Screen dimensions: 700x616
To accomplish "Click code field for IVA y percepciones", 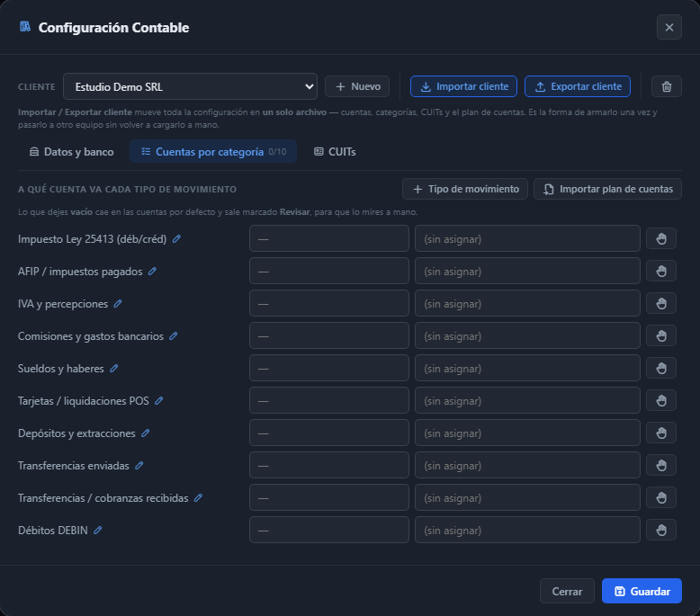I will (x=329, y=303).
